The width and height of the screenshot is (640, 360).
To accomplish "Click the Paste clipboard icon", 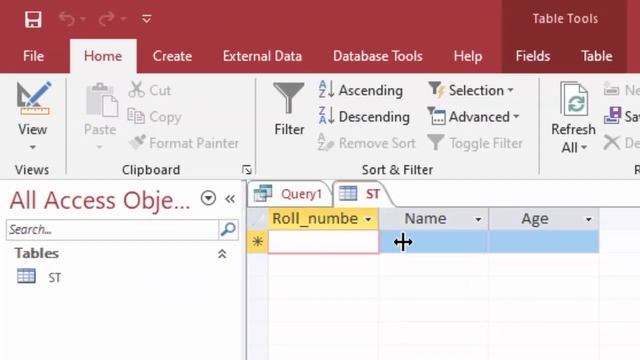I will (x=101, y=100).
